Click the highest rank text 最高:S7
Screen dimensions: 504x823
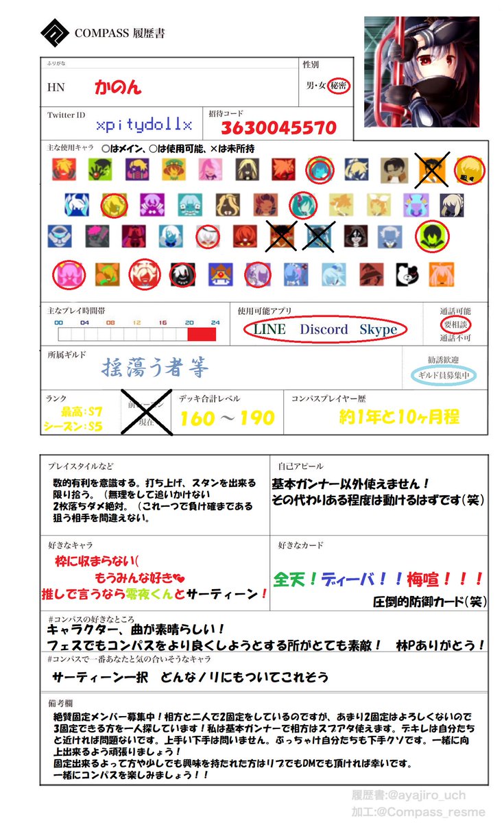point(82,411)
